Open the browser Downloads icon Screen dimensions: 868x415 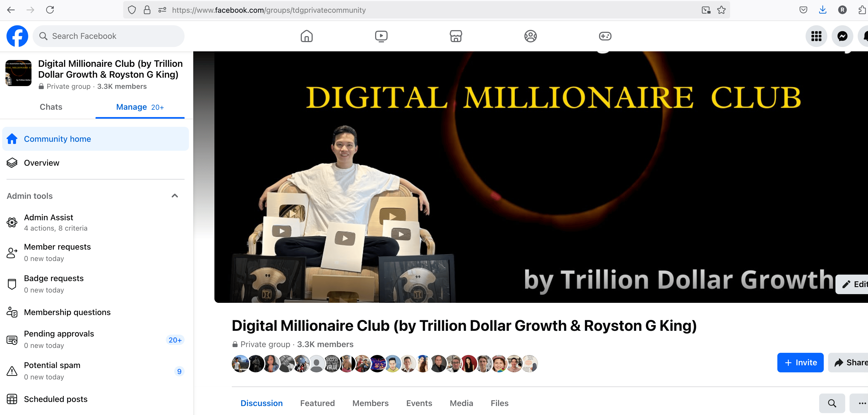tap(822, 10)
